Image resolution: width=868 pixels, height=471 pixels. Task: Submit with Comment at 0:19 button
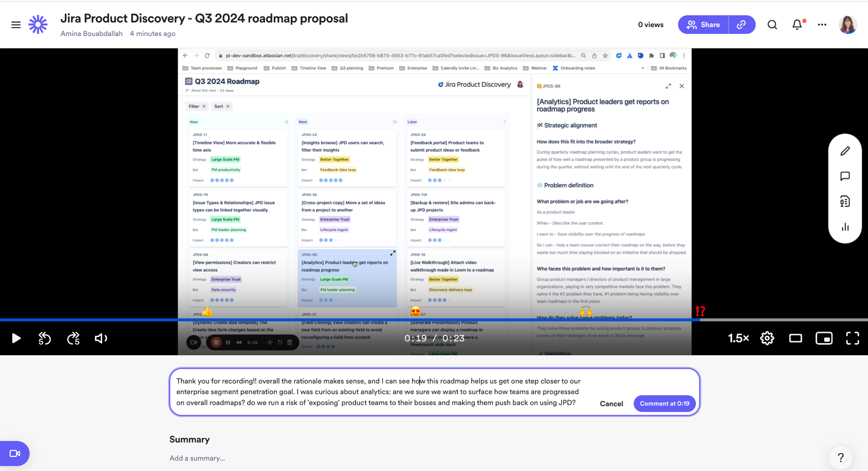tap(664, 404)
